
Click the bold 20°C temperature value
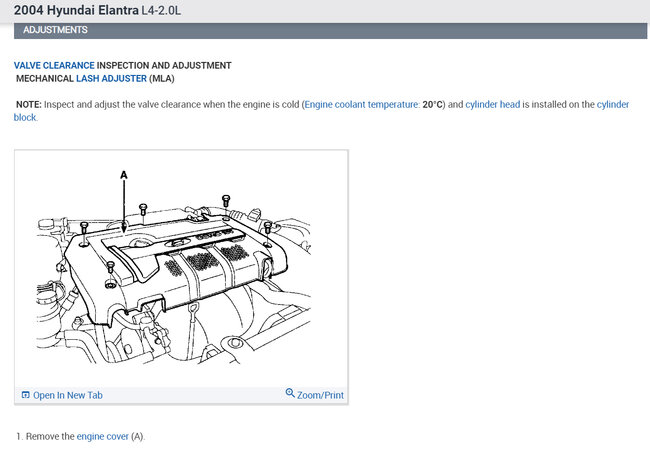point(432,104)
